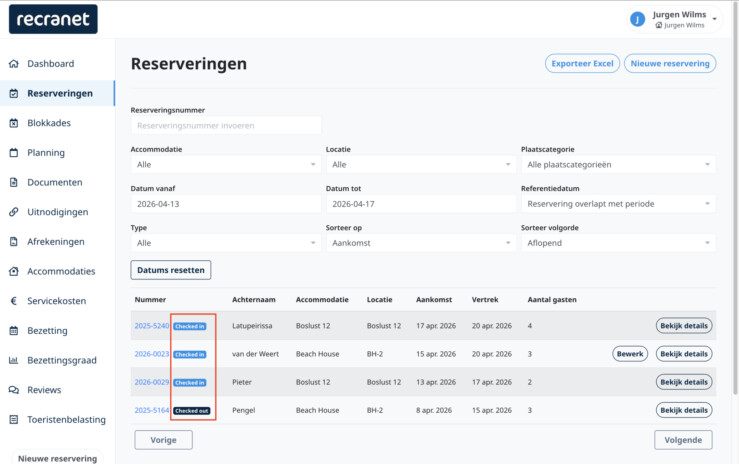The height and width of the screenshot is (464, 739).
Task: Click the Documenten file icon
Action: click(x=14, y=182)
